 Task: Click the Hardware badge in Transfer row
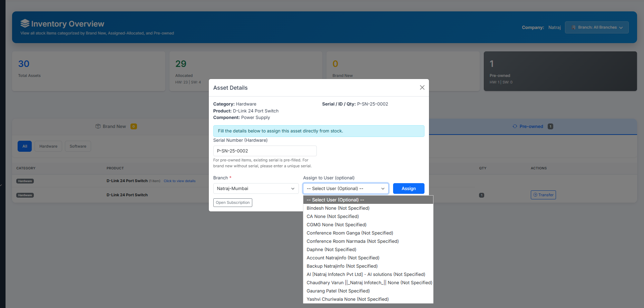point(25,195)
